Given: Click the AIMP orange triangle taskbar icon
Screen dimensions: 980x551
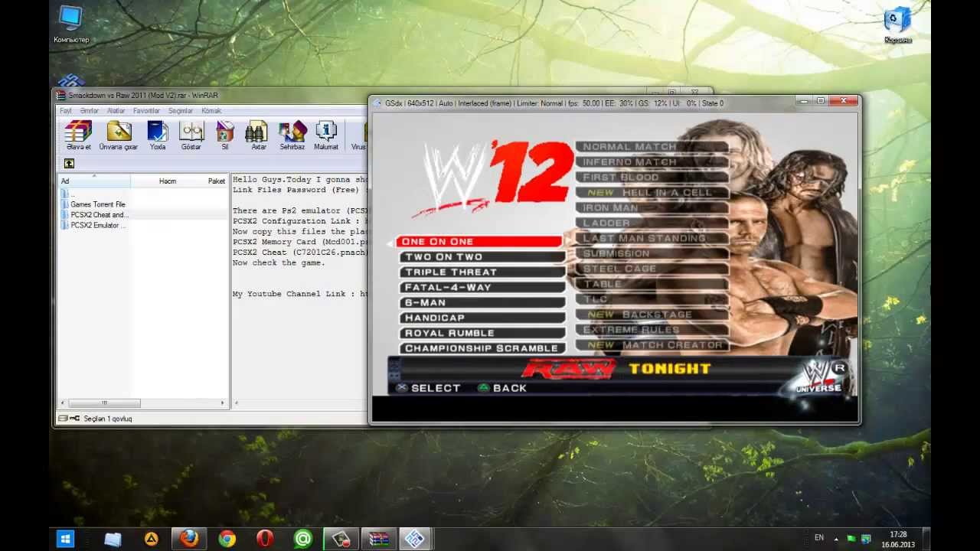Looking at the screenshot, I should point(152,539).
